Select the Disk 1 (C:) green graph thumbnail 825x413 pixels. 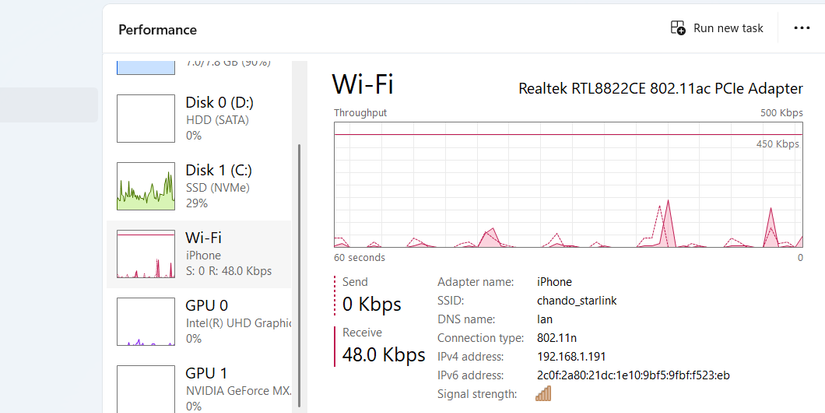click(145, 186)
